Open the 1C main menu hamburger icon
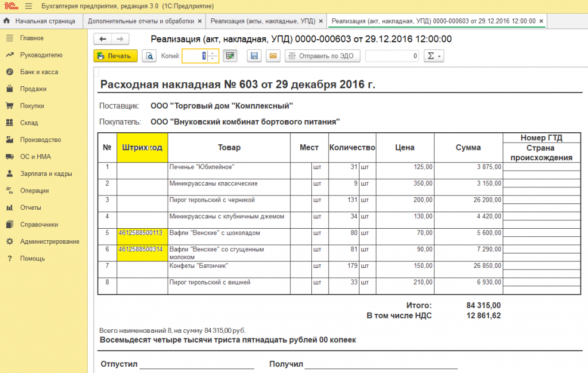This screenshot has height=373, width=588. pyautogui.click(x=29, y=6)
